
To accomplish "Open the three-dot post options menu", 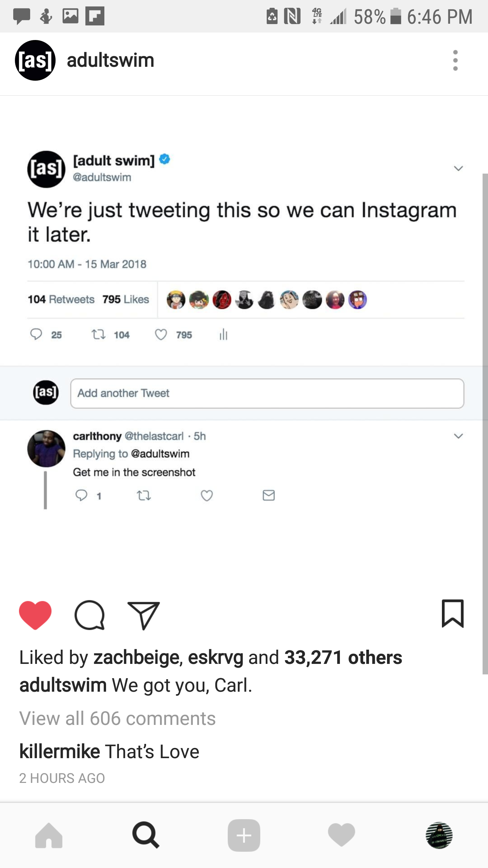I will [455, 60].
